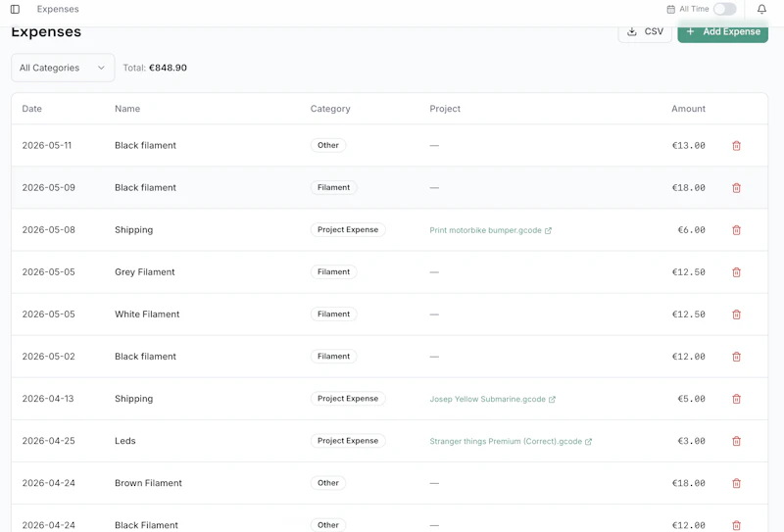Select the Brown Filament name cell
Screen dimensions: 784x532
tap(148, 483)
